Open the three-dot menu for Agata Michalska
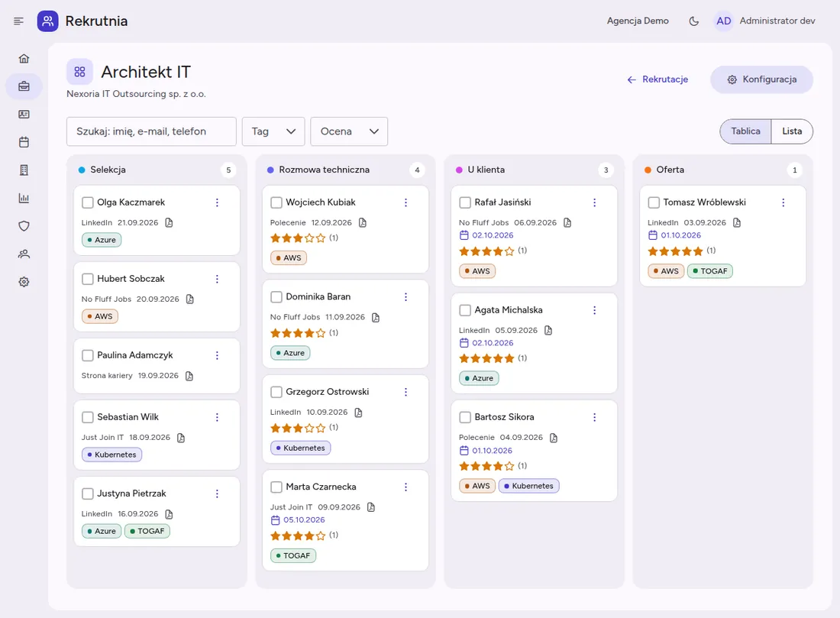This screenshot has width=840, height=618. [x=594, y=310]
